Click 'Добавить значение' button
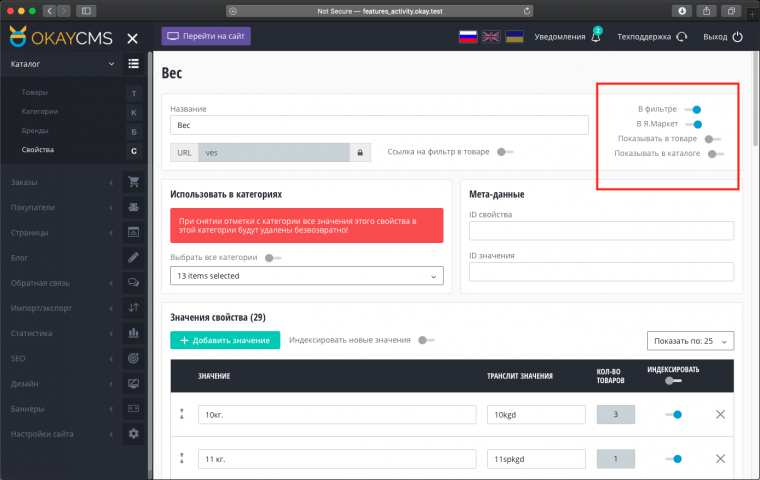 pos(225,341)
